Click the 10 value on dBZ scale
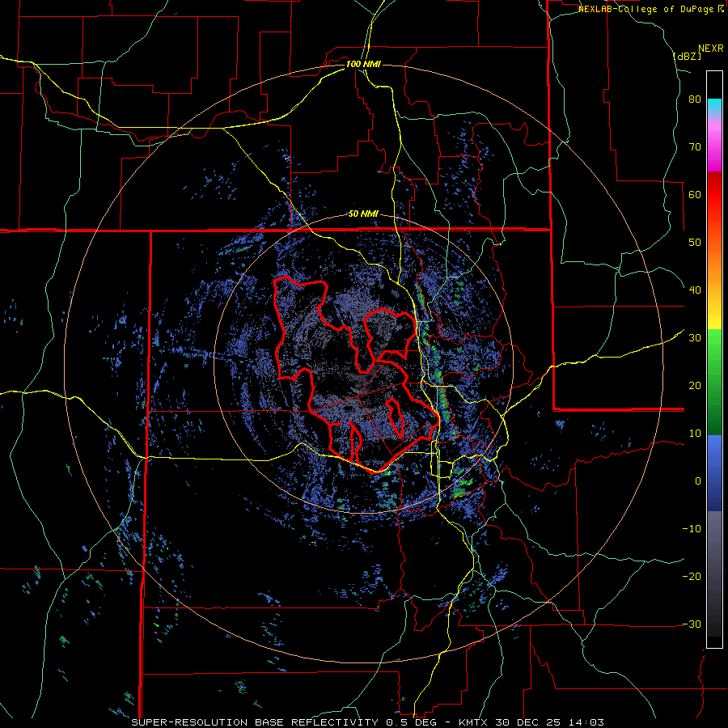The height and width of the screenshot is (728, 728). (x=695, y=434)
